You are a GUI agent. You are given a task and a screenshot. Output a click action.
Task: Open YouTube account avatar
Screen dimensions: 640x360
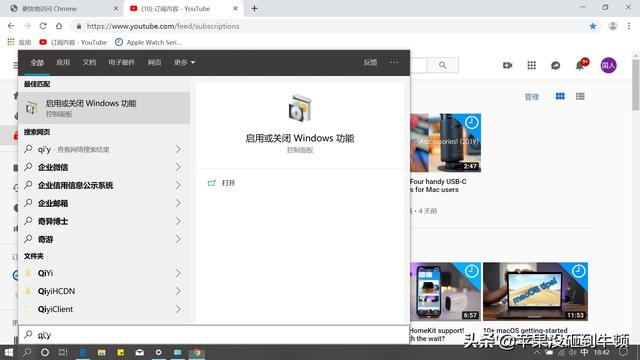coord(608,65)
